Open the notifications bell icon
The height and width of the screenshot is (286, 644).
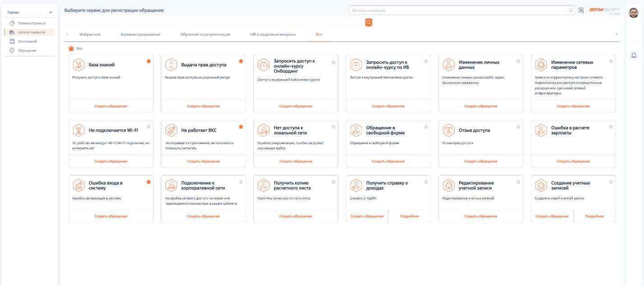point(634,55)
